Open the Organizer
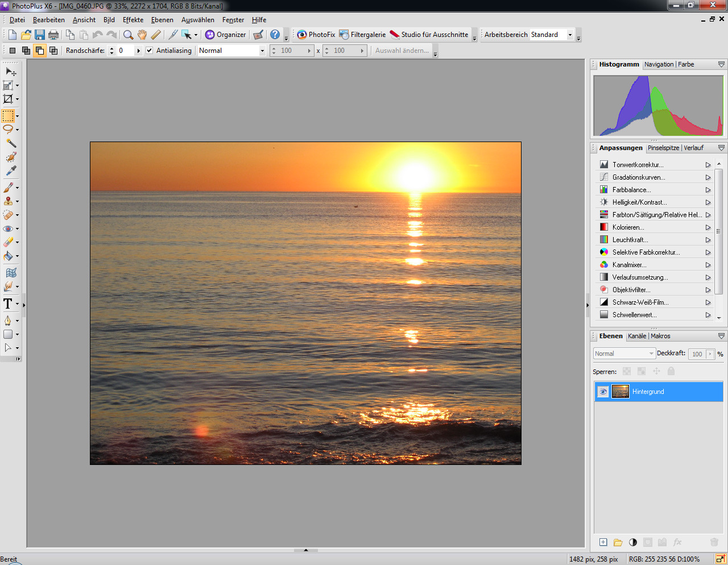 (226, 35)
